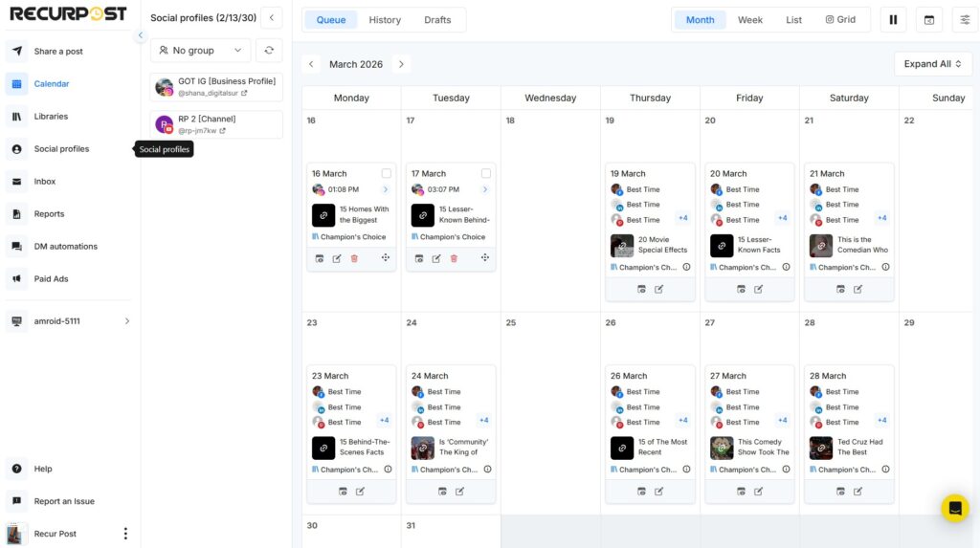Viewport: 980px width, 548px height.
Task: Show info for 21 March post
Action: 885,267
